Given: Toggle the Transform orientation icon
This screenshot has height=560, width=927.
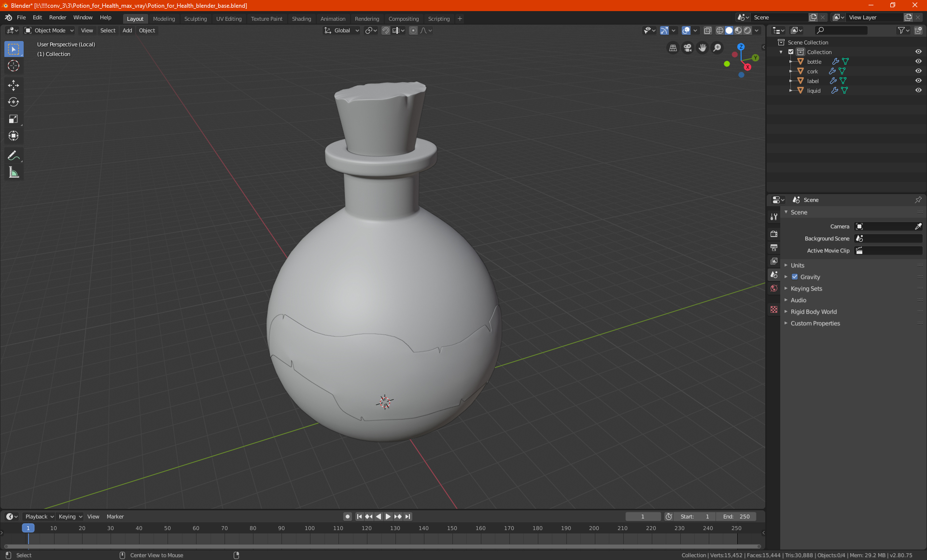Looking at the screenshot, I should [327, 30].
